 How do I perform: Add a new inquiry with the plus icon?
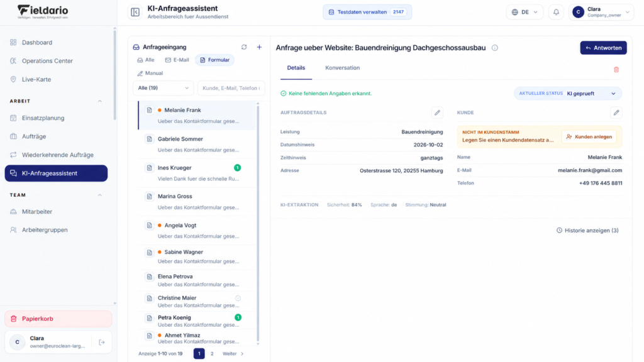click(259, 47)
